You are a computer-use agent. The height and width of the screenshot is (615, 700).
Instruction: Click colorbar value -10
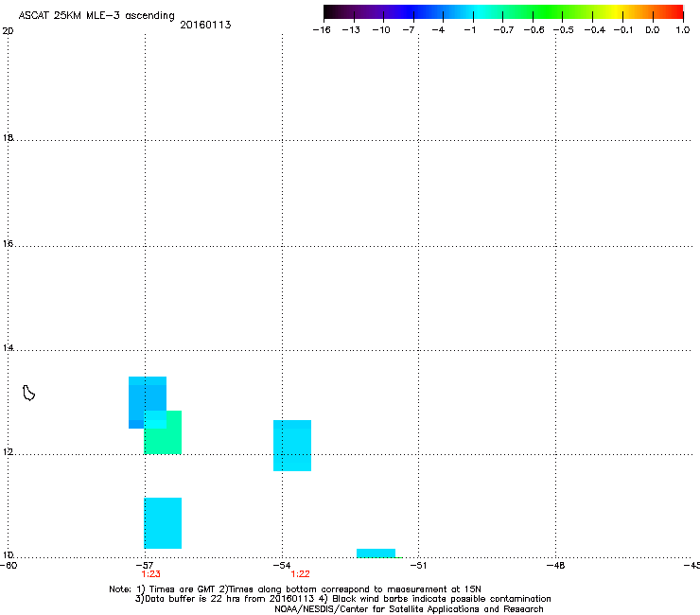click(x=381, y=30)
